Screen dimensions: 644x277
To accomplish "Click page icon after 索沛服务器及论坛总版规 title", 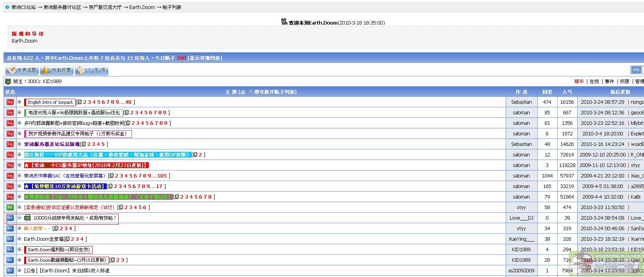I will [84, 144].
